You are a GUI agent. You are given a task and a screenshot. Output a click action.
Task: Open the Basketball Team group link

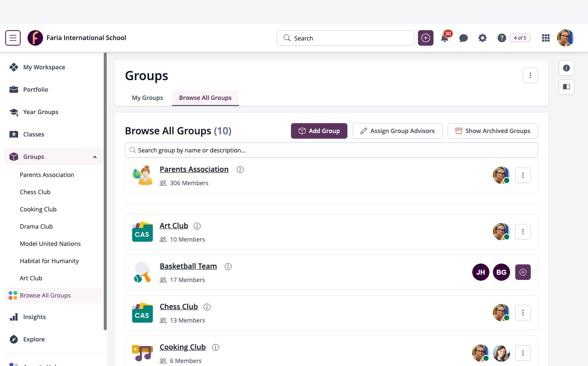pos(188,266)
